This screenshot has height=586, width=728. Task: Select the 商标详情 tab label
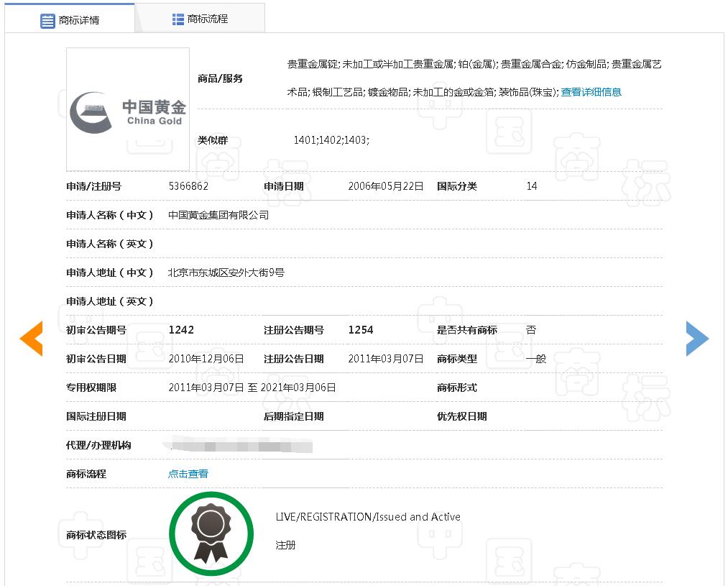point(79,21)
